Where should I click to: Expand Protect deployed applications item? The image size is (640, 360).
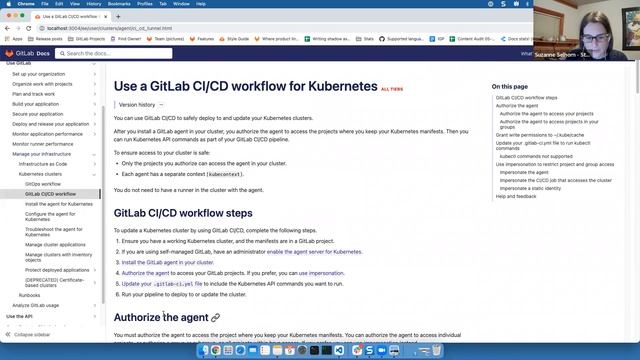95,270
